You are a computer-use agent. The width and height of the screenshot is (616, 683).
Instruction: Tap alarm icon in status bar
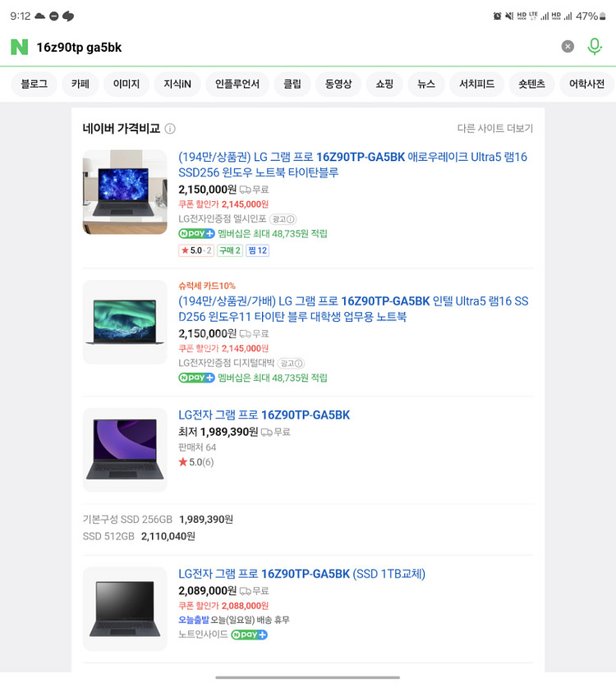(x=497, y=16)
